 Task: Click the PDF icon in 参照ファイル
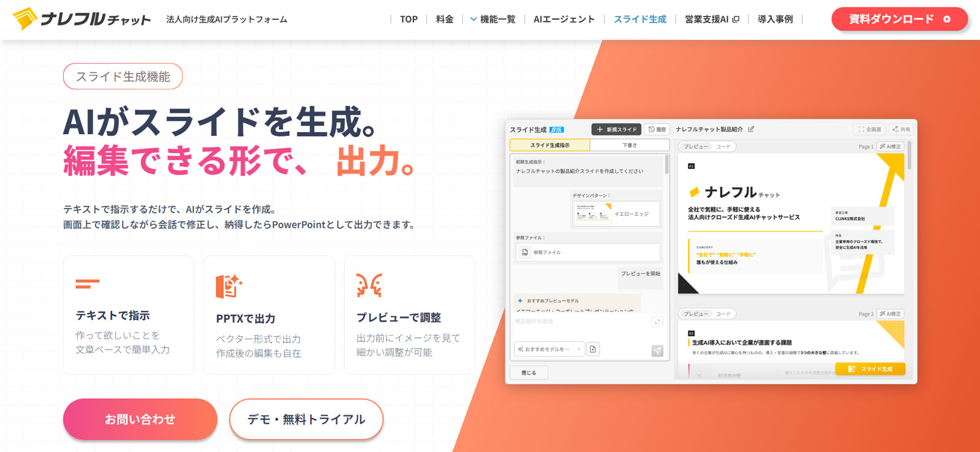pyautogui.click(x=525, y=252)
